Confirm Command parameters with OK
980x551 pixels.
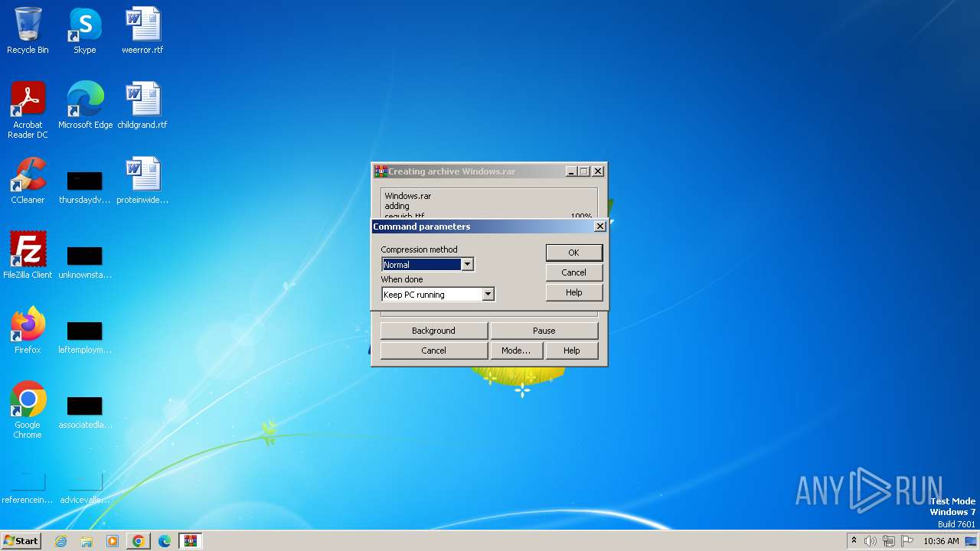(574, 253)
